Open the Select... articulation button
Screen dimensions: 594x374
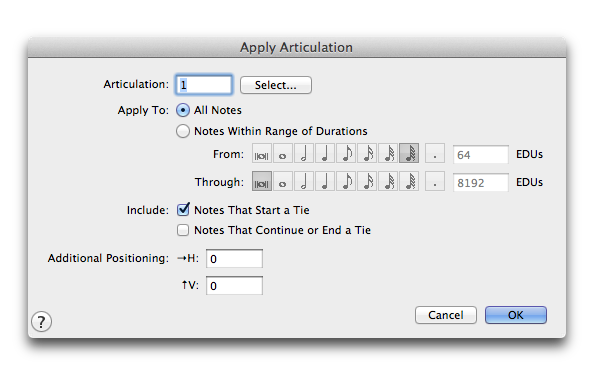[276, 85]
